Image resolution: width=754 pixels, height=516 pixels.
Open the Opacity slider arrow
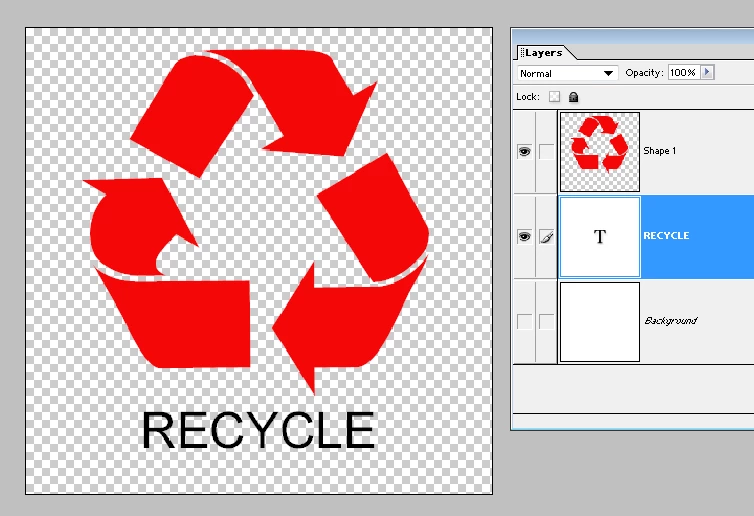pyautogui.click(x=707, y=73)
